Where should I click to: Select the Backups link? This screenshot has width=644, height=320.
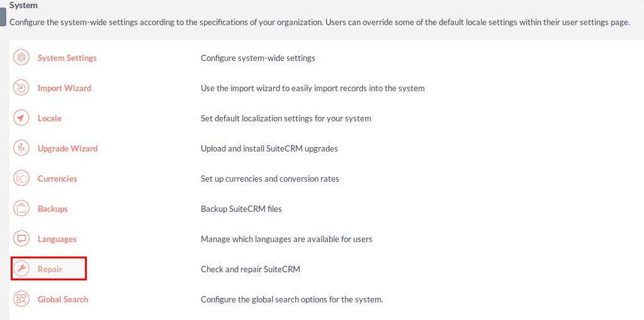pos(53,209)
